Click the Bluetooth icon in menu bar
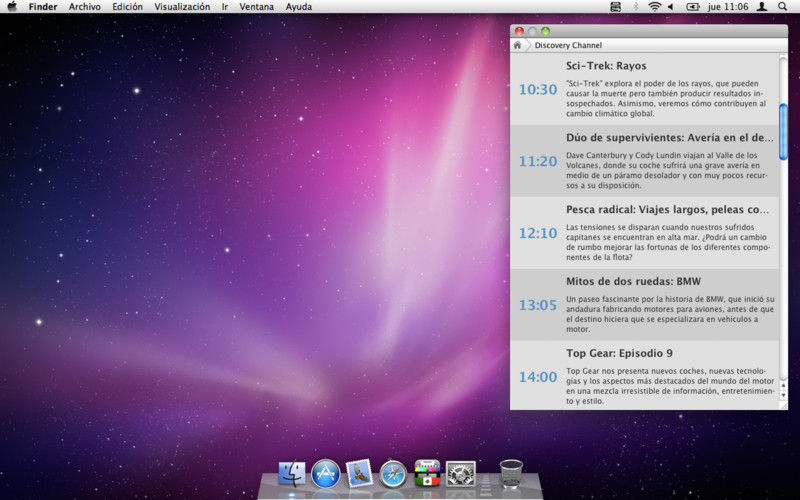 636,7
